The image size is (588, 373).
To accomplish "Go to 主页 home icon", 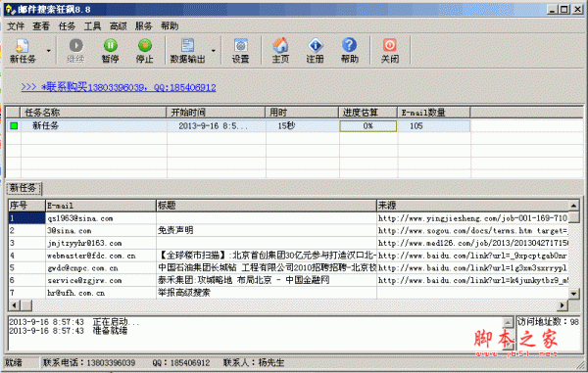I will pos(280,50).
